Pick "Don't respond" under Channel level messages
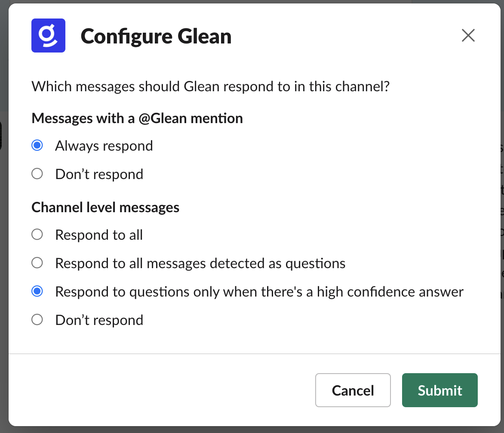This screenshot has height=433, width=504. pyautogui.click(x=37, y=319)
